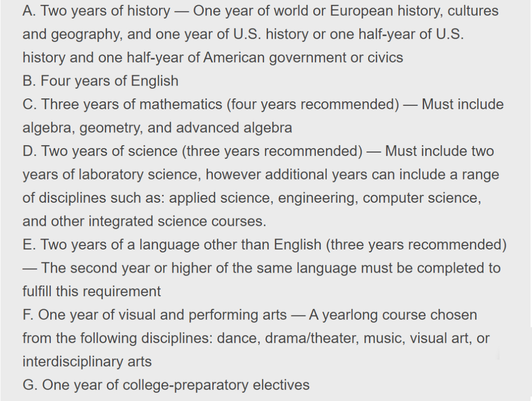The width and height of the screenshot is (532, 401).
Task: Click the "interdisciplinary arts" line
Action: point(87,362)
